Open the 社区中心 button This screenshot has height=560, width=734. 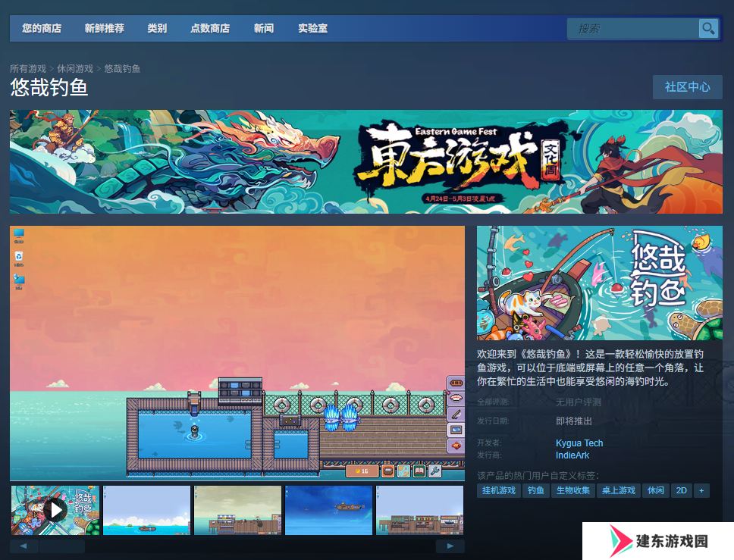(x=688, y=87)
